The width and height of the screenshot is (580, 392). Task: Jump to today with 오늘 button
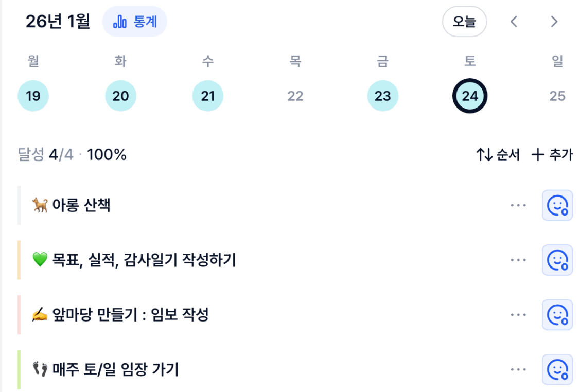tap(464, 22)
